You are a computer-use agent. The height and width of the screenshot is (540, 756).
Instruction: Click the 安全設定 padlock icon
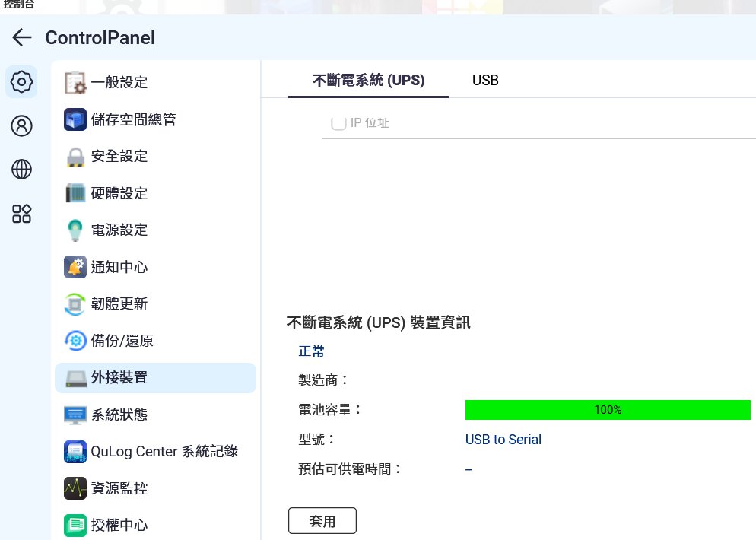pos(75,157)
